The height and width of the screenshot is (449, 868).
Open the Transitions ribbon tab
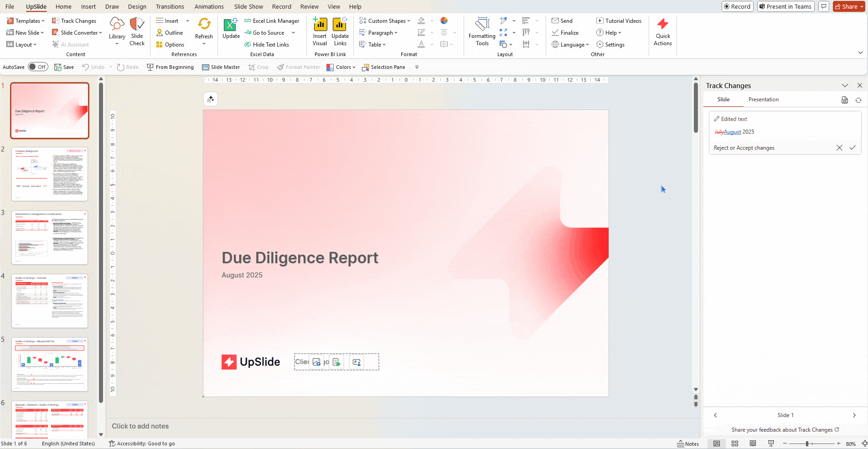pyautogui.click(x=170, y=6)
